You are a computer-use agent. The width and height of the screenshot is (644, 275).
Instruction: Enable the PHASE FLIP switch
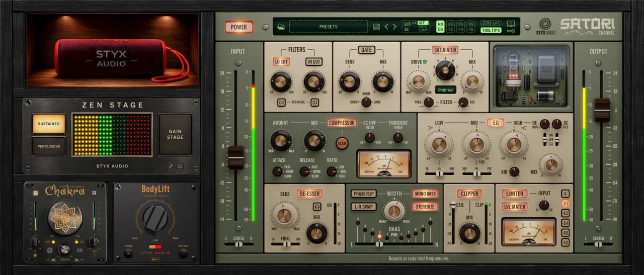[364, 194]
